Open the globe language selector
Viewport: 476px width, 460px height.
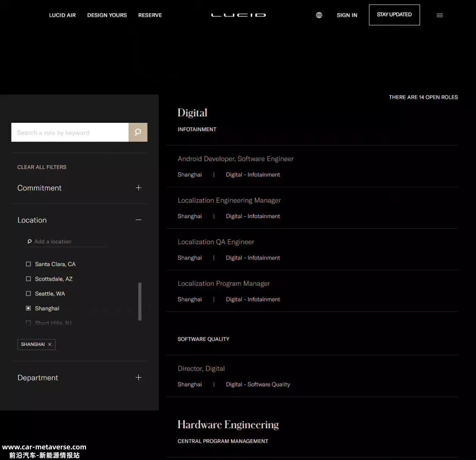pos(319,15)
